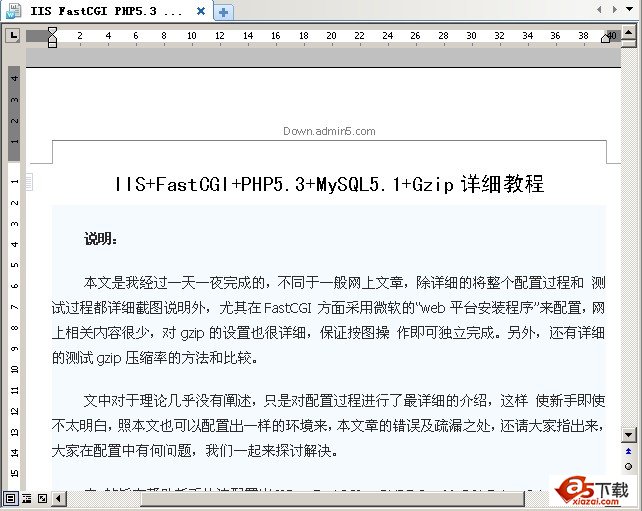642x511 pixels.
Task: Click the select browse object circle button
Action: 628,466
